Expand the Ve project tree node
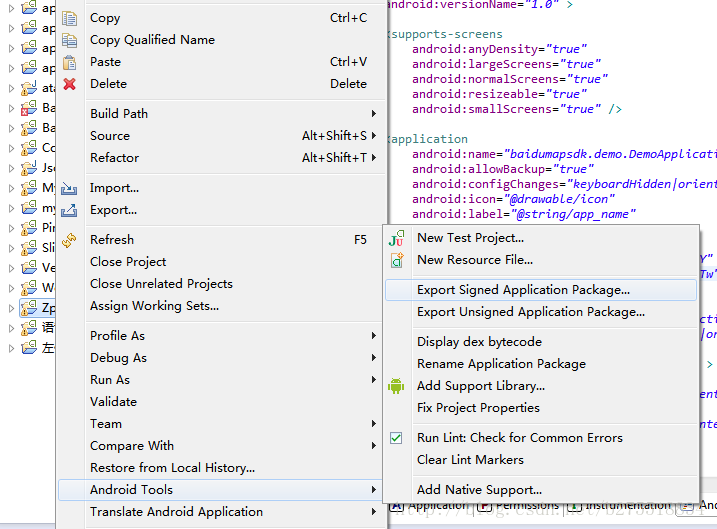 11,268
